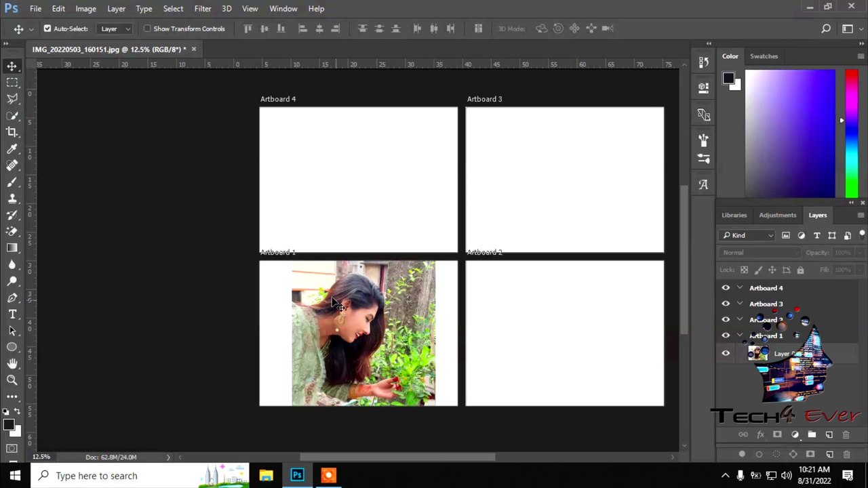The height and width of the screenshot is (488, 868).
Task: Select the Gradient tool
Action: pyautogui.click(x=12, y=248)
